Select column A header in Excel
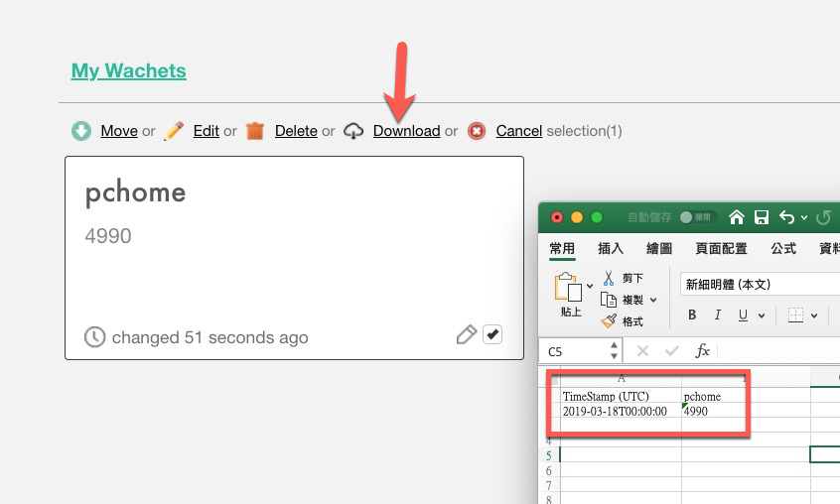840x504 pixels. click(x=621, y=379)
